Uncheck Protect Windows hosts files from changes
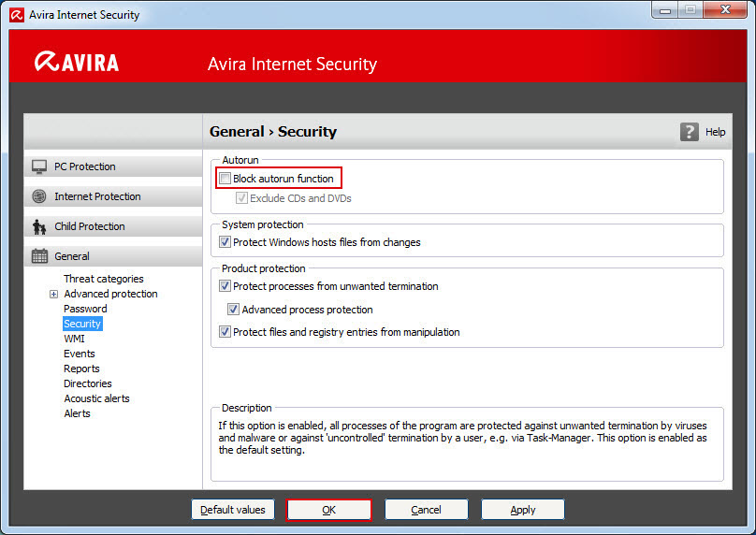The width and height of the screenshot is (756, 535). coord(225,242)
